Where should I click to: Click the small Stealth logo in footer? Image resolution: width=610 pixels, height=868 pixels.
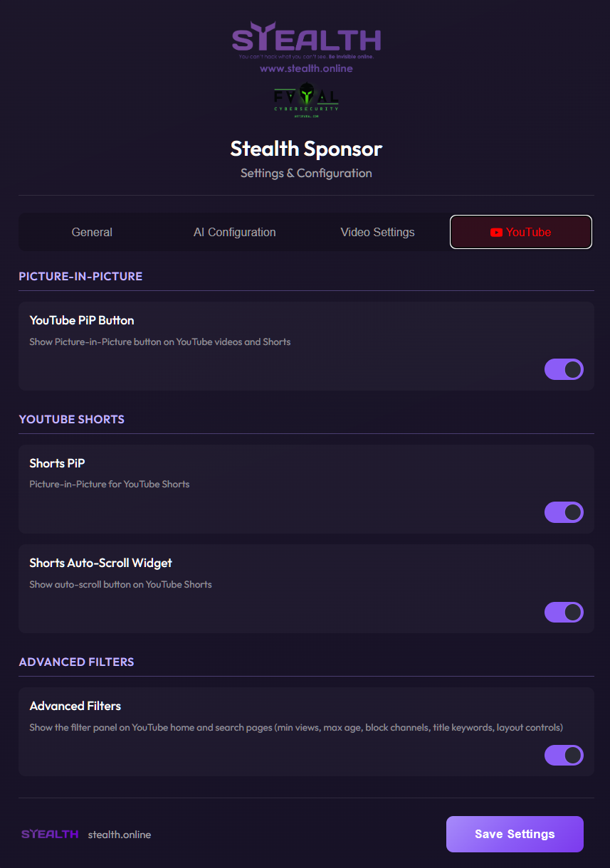50,834
